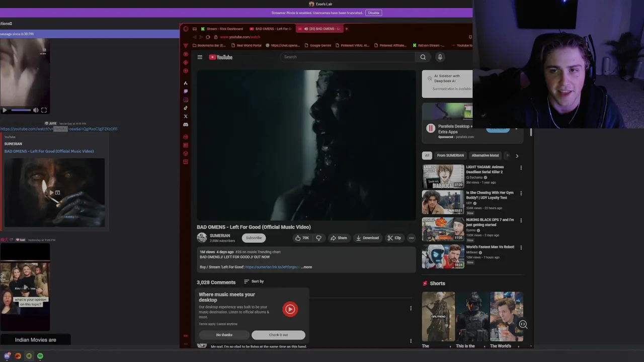Open Discord from the Opera sidebar

pos(186,124)
